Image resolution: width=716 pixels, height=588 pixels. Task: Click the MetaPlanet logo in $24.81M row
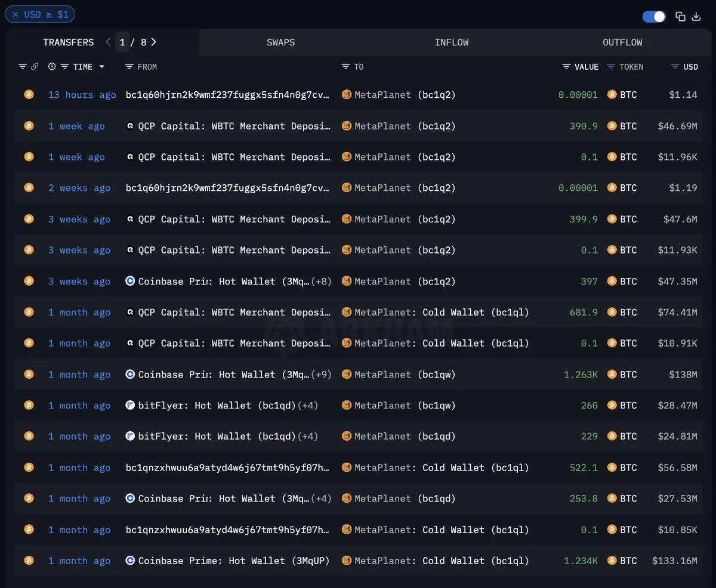point(347,437)
